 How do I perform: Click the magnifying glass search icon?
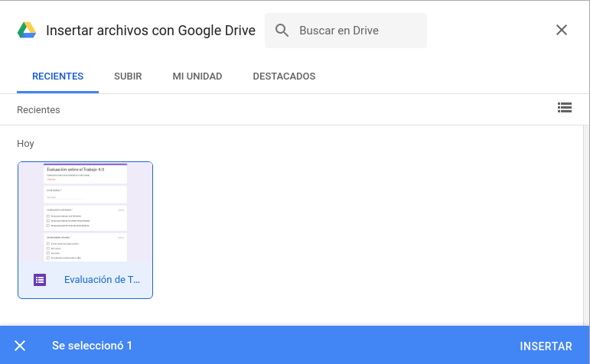click(x=282, y=31)
